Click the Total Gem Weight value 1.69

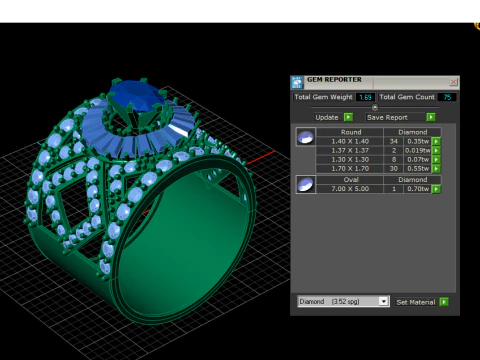point(365,97)
